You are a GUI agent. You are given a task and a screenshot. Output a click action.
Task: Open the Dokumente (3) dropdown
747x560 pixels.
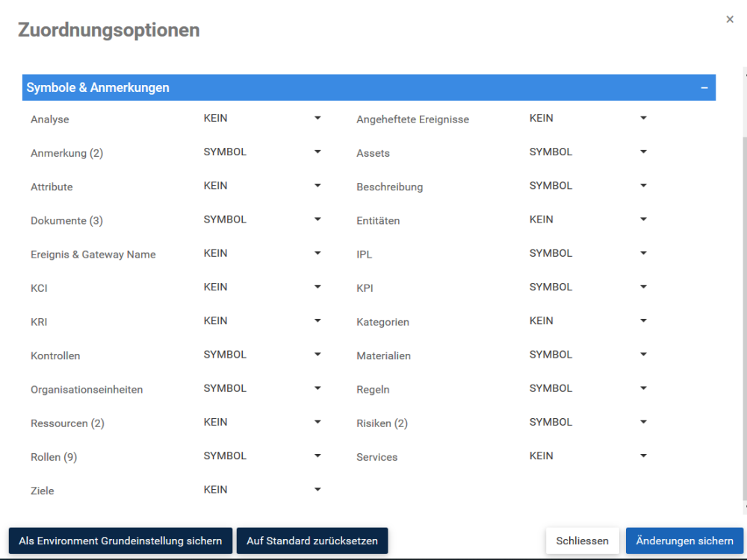tap(262, 220)
